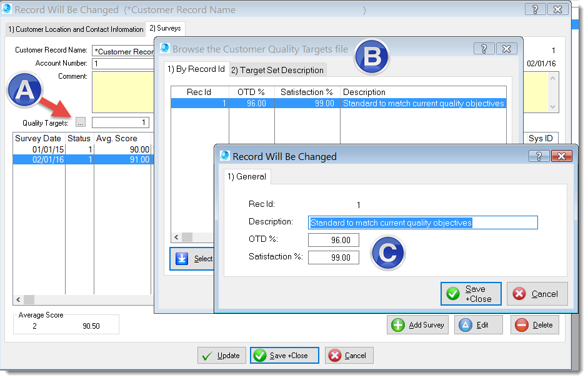Click the OTD % input field
Screen dimensions: 588x380
point(333,240)
